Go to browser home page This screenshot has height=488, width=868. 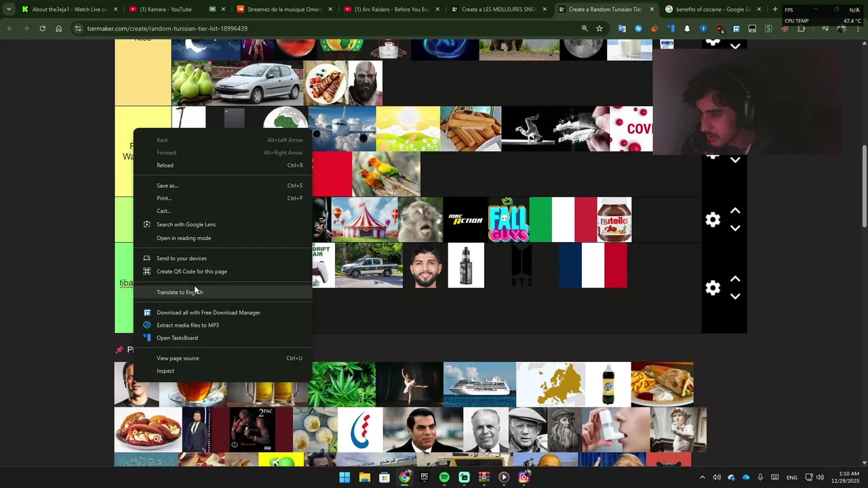58,28
